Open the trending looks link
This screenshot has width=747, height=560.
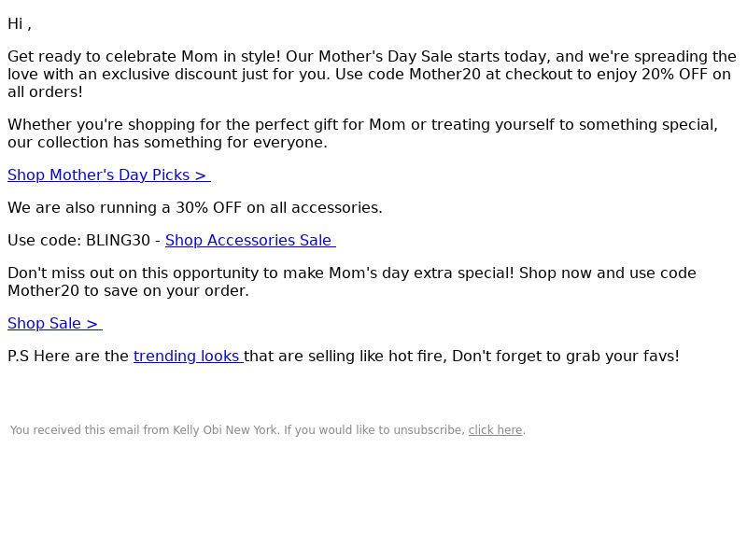click(x=189, y=357)
